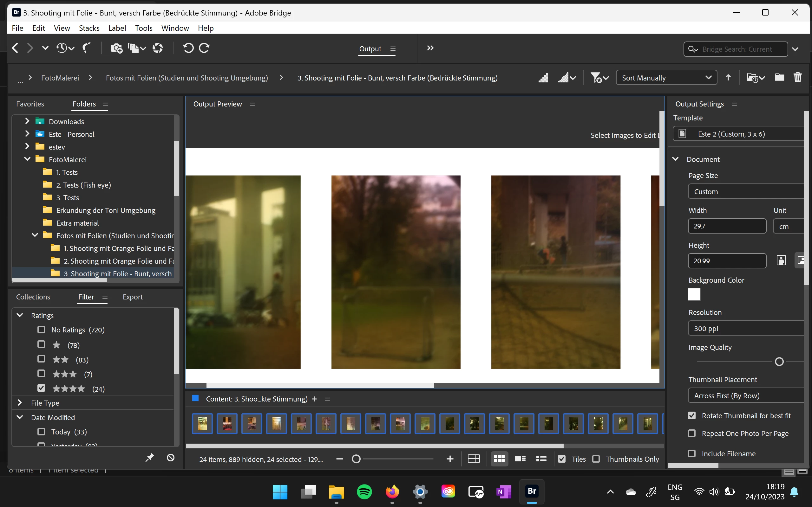This screenshot has height=507, width=812.
Task: Click the Get Photos from Camera icon
Action: pos(116,48)
